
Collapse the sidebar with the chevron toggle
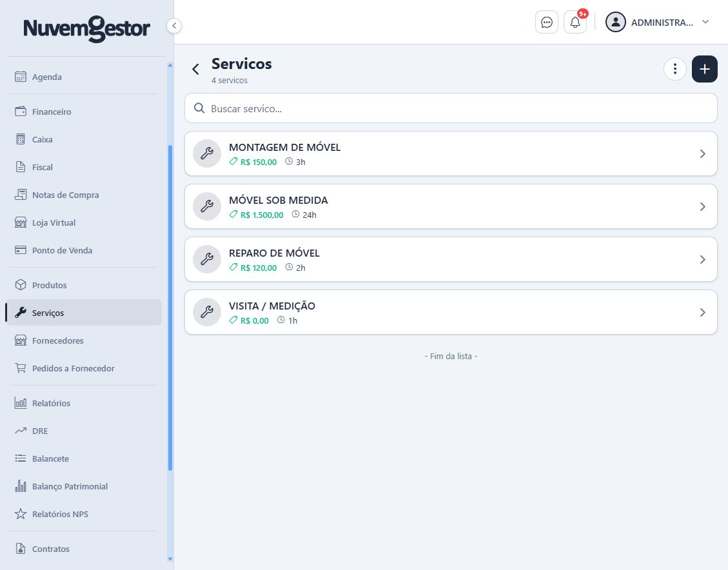[173, 26]
